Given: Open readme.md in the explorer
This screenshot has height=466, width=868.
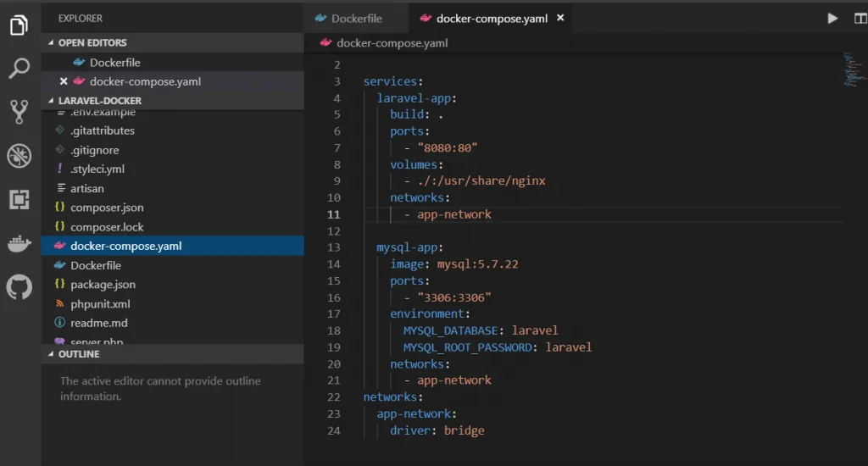Looking at the screenshot, I should coord(173,323).
